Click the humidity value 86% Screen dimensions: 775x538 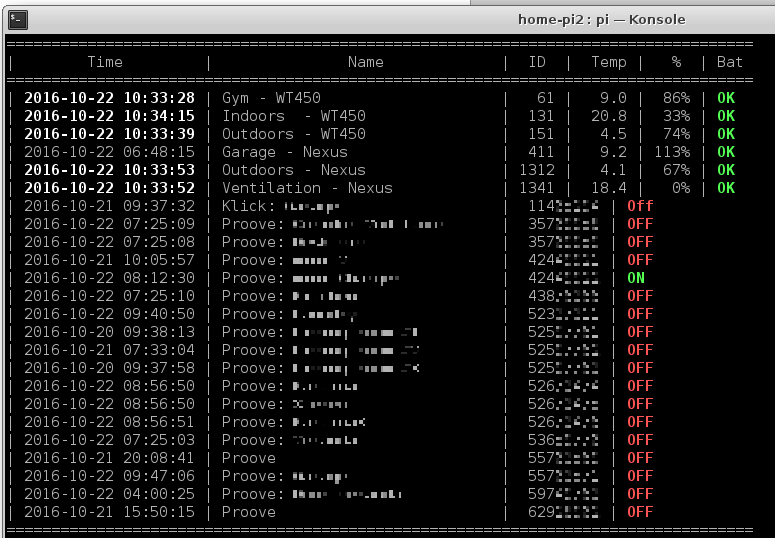[x=676, y=98]
